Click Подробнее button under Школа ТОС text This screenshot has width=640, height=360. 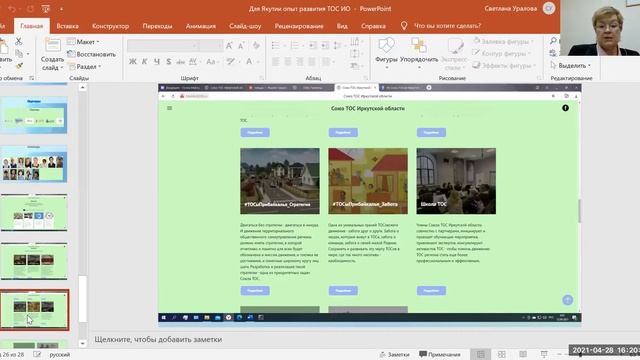pos(431,290)
